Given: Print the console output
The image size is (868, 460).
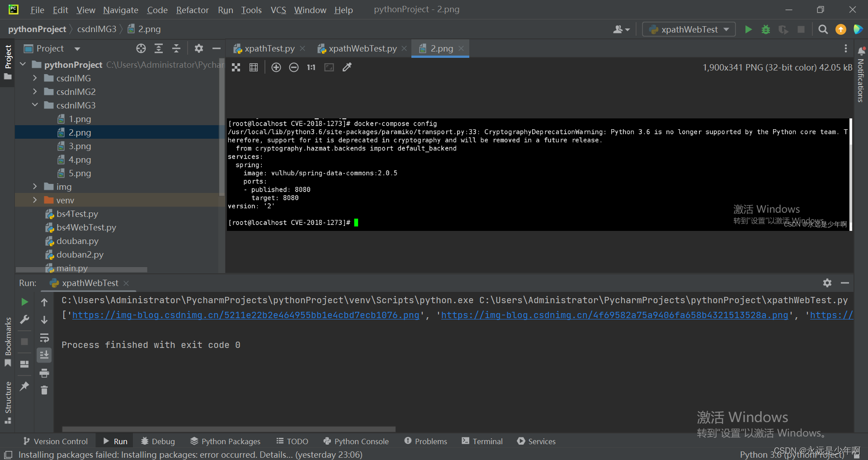Looking at the screenshot, I should 44,373.
